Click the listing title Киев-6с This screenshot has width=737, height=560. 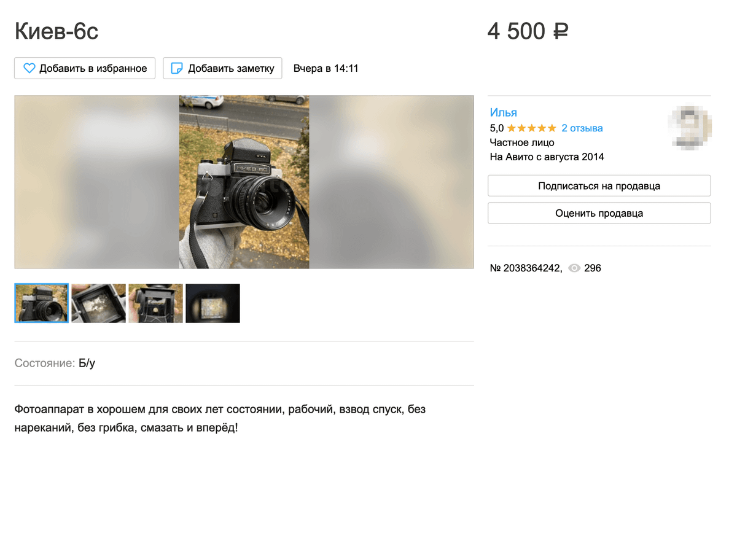pos(57,31)
